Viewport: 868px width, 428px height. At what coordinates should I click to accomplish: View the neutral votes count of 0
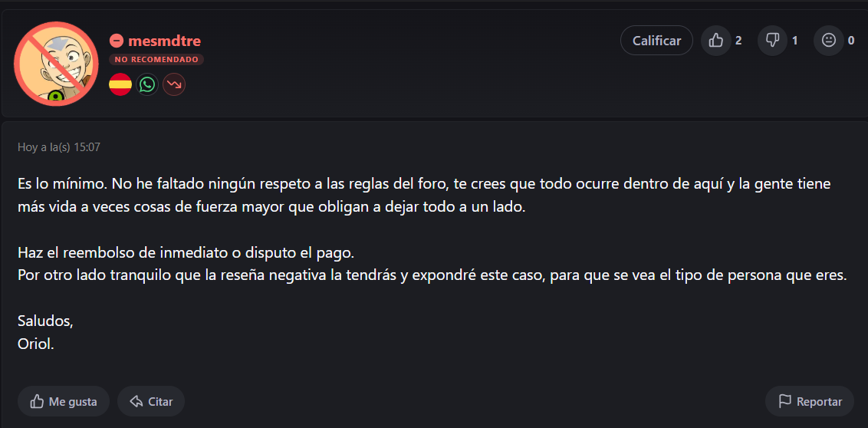[851, 41]
